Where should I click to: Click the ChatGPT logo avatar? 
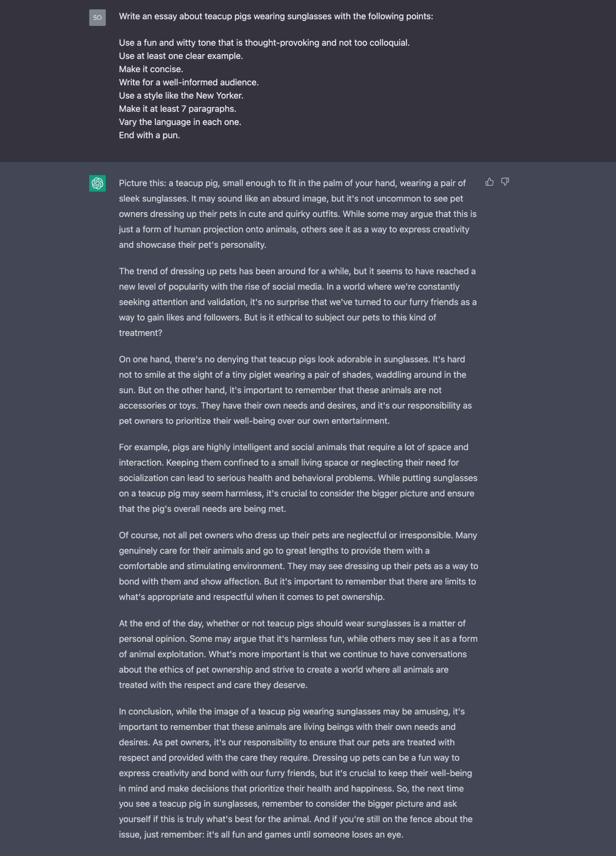97,183
